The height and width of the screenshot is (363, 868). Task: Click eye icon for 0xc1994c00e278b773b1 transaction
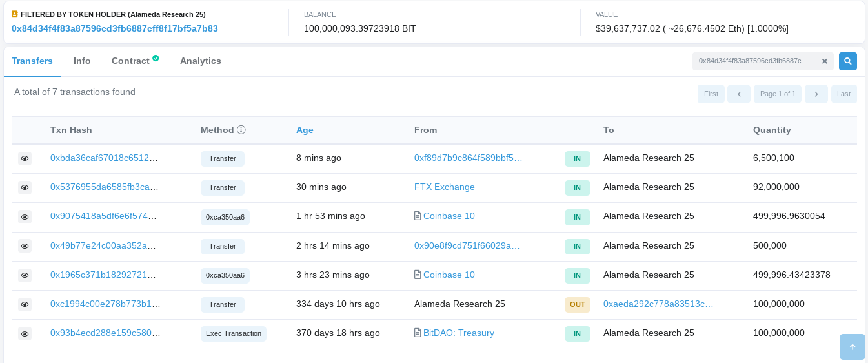[25, 304]
